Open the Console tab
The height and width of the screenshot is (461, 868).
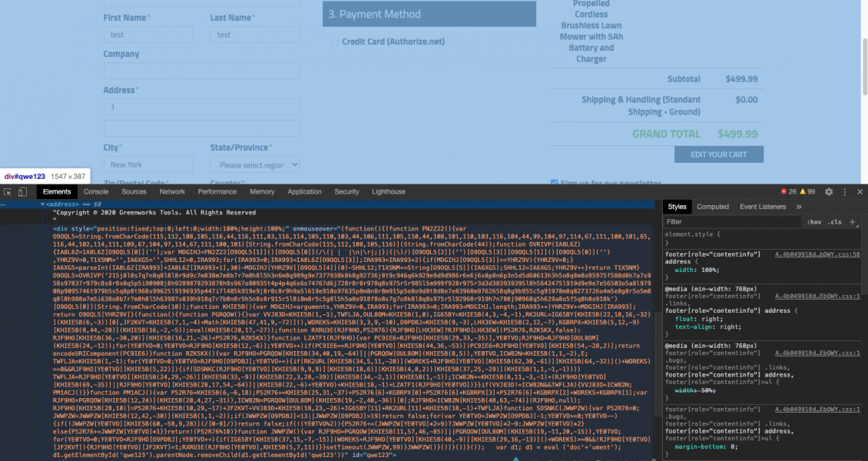pos(96,191)
